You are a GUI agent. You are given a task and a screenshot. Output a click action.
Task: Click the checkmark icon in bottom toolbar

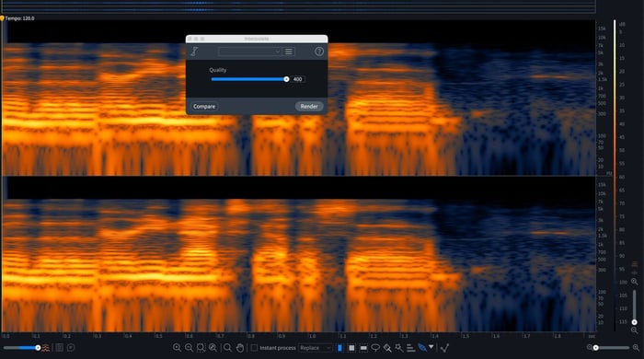pyautogui.click(x=444, y=348)
